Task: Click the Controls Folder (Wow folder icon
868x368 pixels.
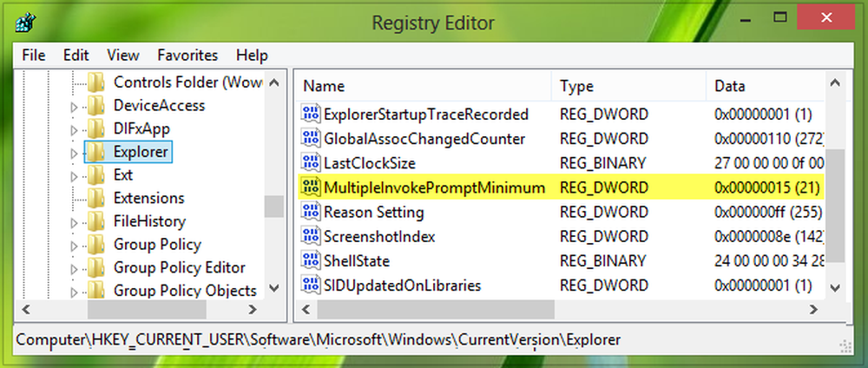Action: pyautogui.click(x=96, y=82)
